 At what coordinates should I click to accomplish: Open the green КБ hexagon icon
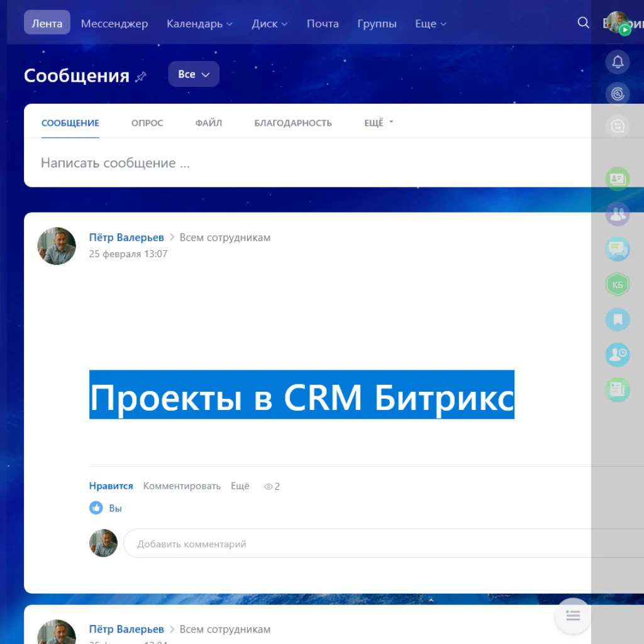pyautogui.click(x=618, y=284)
